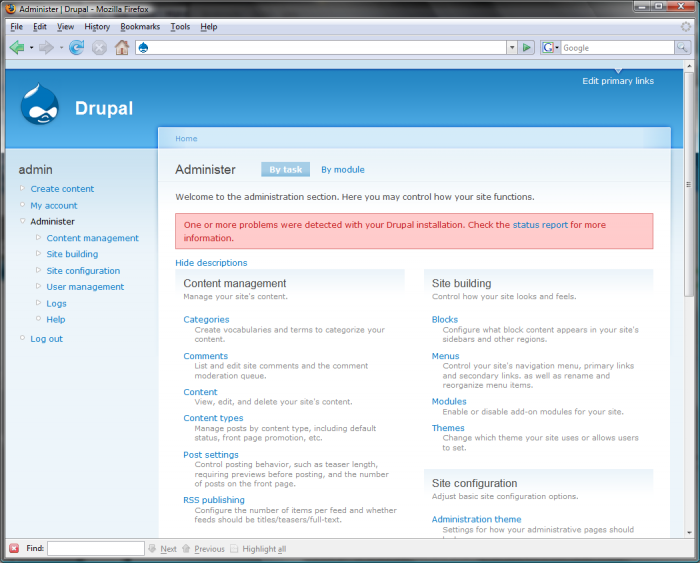Screen dimensions: 700x563
Task: Close the Find bar with red X
Action: tap(14, 548)
